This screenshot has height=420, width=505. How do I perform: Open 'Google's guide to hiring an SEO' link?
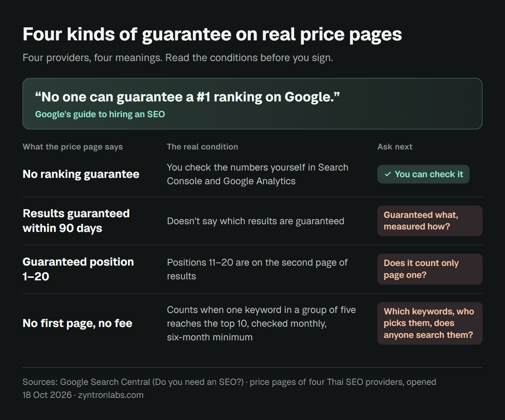100,114
